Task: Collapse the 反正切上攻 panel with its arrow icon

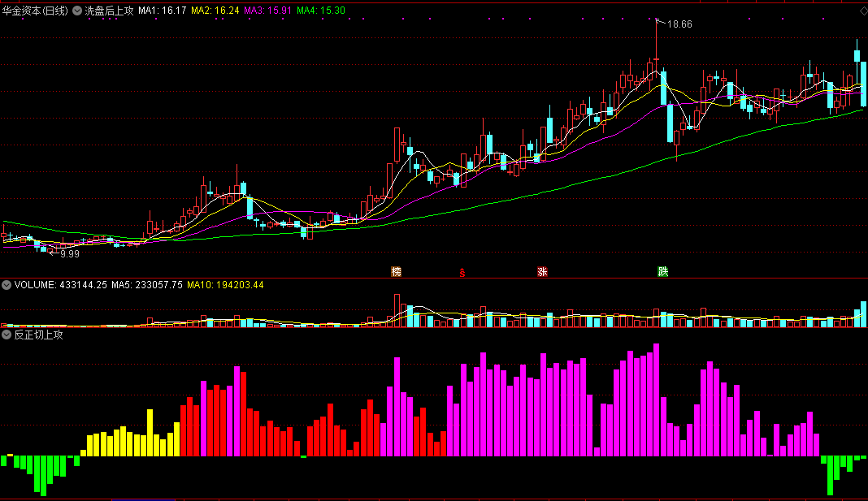Action: coord(7,335)
